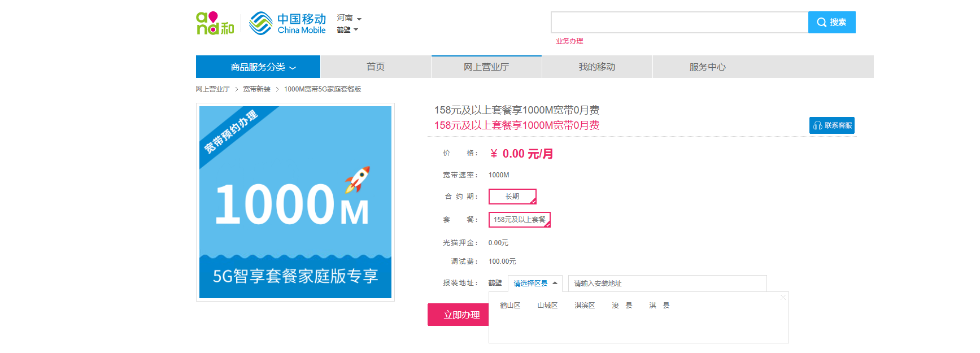Choose 鹤山区 from the district list
The height and width of the screenshot is (353, 980).
(510, 306)
